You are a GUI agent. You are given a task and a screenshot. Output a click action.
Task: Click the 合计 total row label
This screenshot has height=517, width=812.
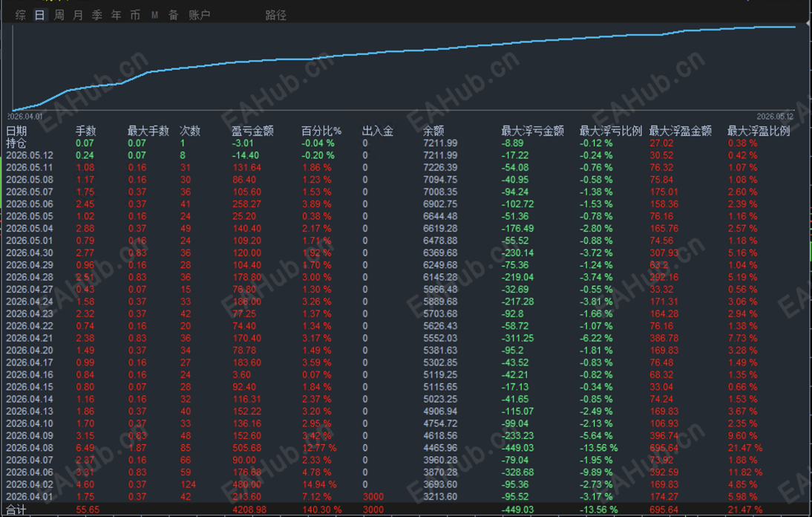(16, 510)
